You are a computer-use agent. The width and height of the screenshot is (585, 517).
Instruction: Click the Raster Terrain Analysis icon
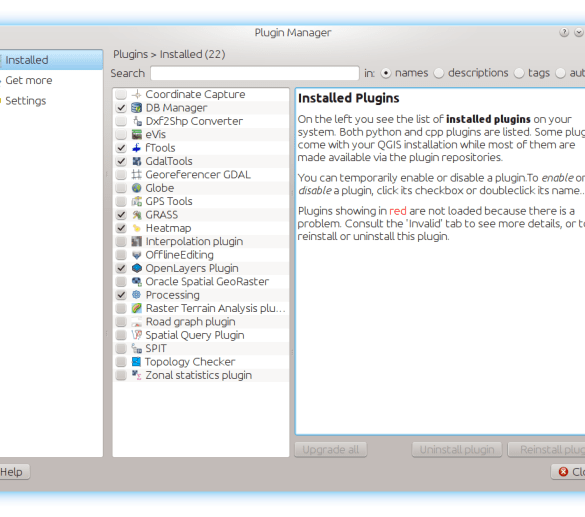(x=137, y=308)
